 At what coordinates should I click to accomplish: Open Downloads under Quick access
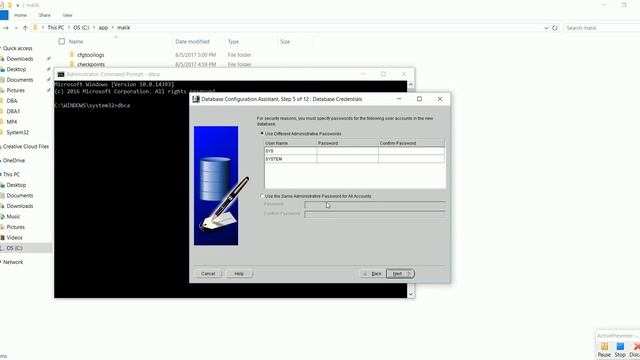point(20,59)
